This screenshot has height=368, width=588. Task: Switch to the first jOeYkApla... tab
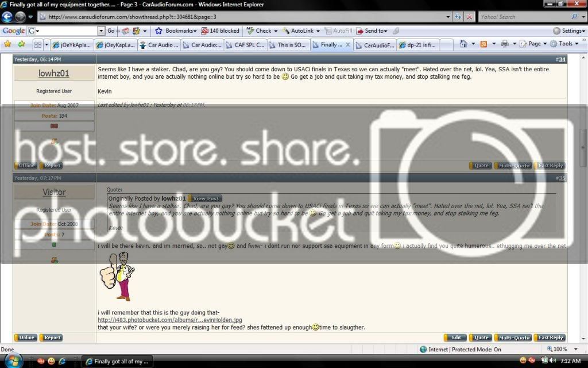pos(72,45)
